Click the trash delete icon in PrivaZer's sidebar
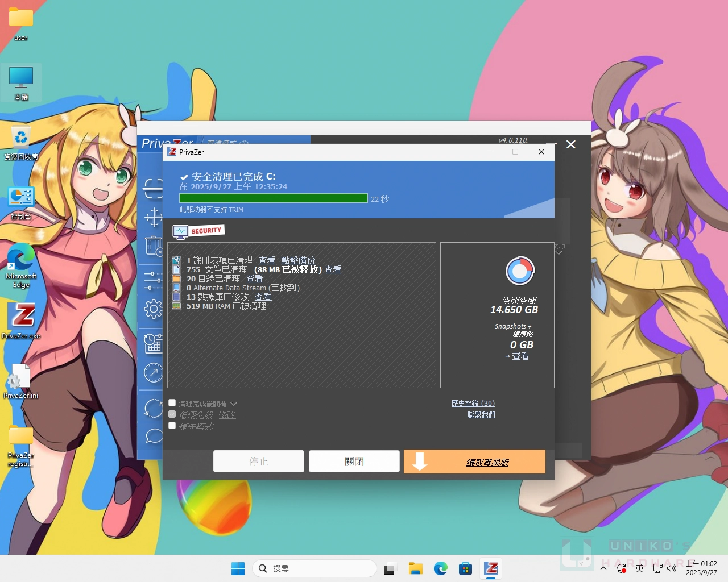Screen dimensions: 728x582 pos(154,246)
